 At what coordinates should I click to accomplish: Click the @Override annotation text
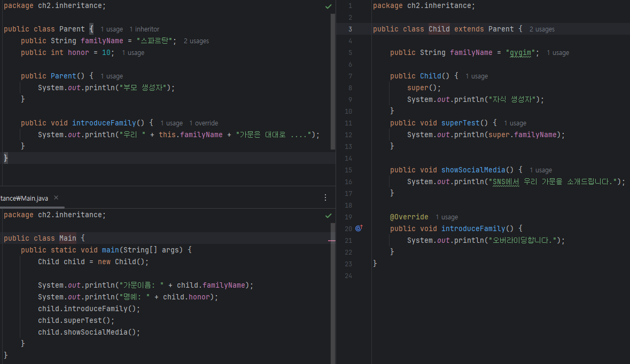click(x=409, y=217)
